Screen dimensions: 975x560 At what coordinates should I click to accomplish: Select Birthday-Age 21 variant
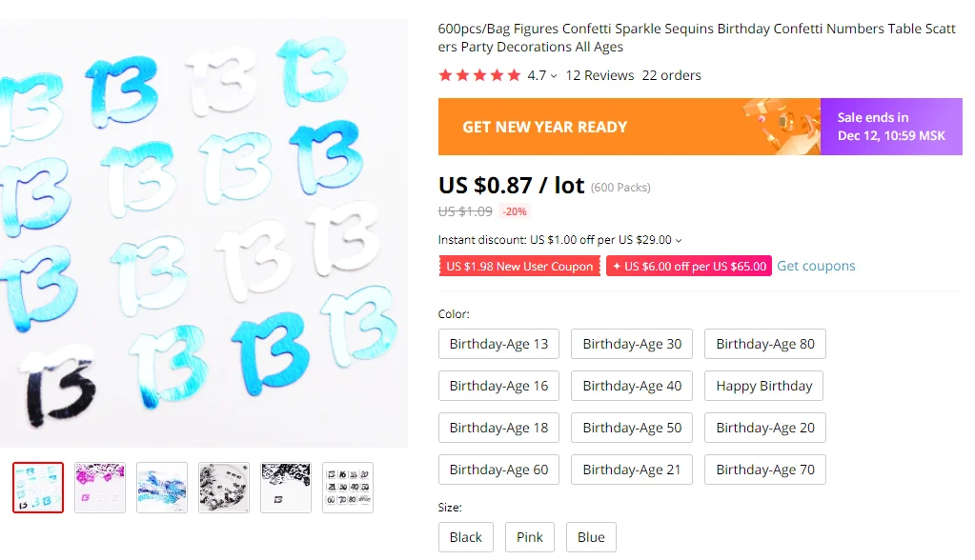pyautogui.click(x=632, y=470)
